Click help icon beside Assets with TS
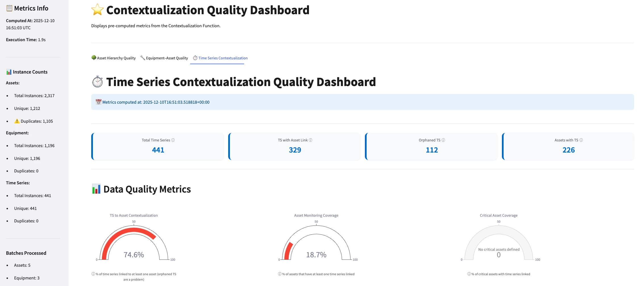This screenshot has width=644, height=286. (581, 140)
